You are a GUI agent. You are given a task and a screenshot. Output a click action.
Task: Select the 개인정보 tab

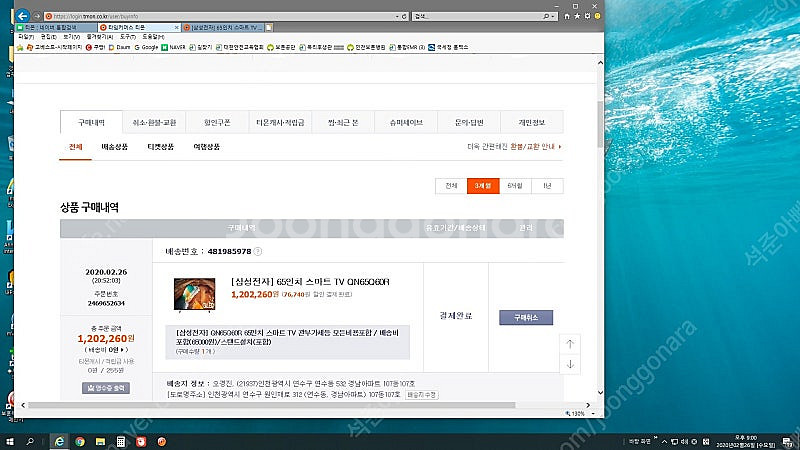point(532,122)
